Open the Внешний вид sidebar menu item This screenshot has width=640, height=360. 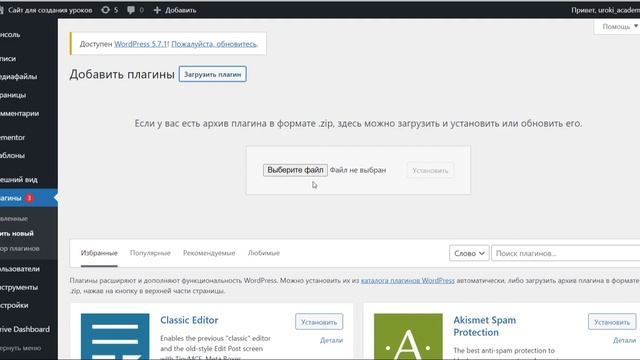[x=29, y=180]
